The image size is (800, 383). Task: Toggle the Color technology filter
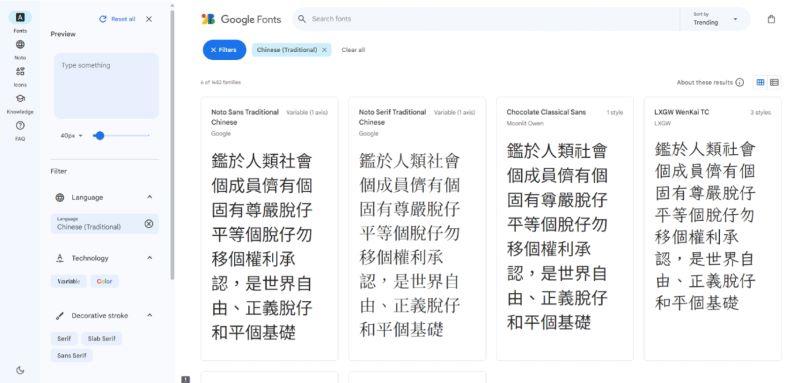coord(105,281)
